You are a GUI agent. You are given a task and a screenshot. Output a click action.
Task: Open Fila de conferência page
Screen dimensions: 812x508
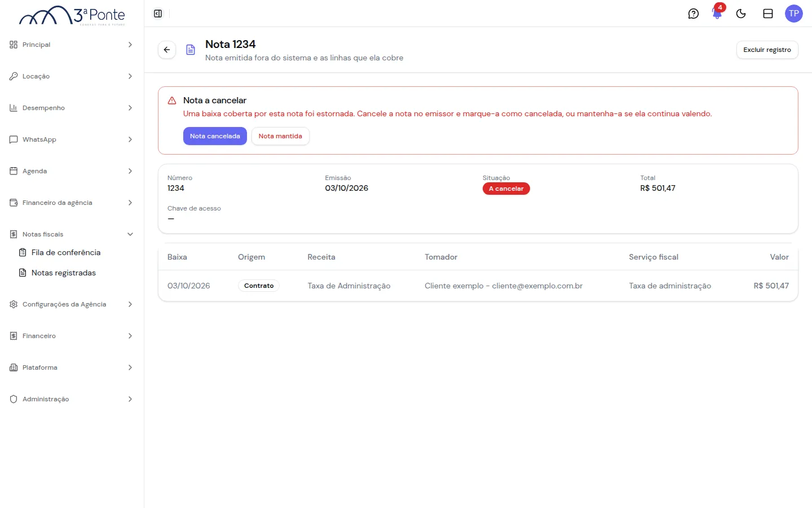(66, 252)
